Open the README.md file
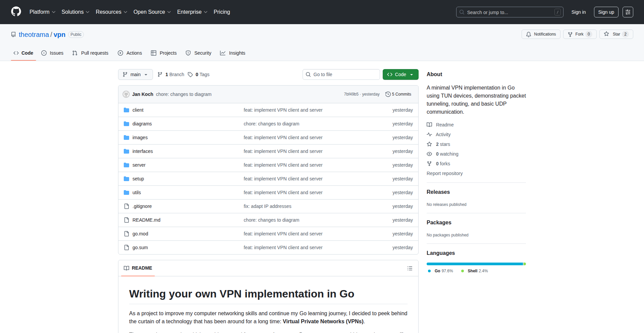 coord(146,220)
